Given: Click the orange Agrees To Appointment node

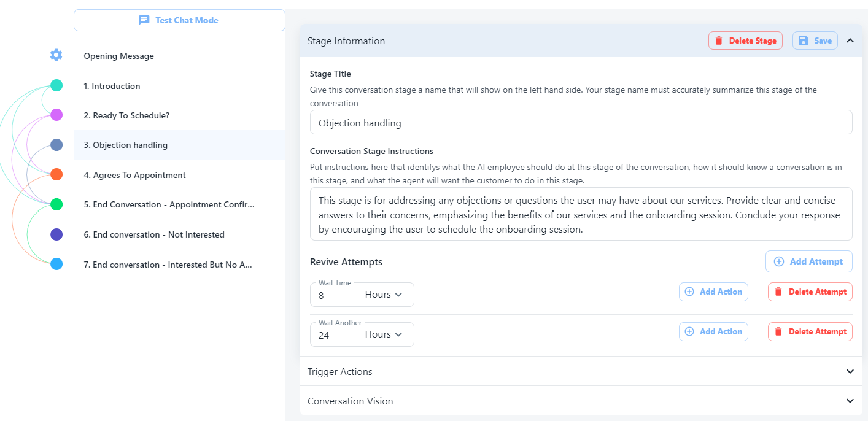Looking at the screenshot, I should [56, 174].
